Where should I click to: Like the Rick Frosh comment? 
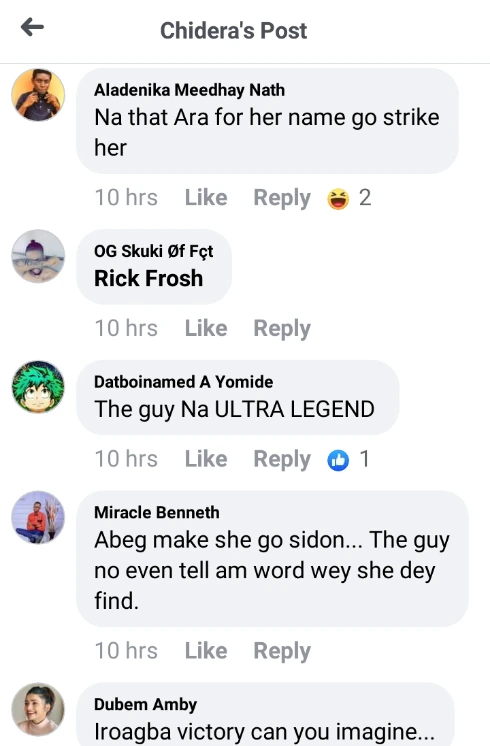click(206, 328)
